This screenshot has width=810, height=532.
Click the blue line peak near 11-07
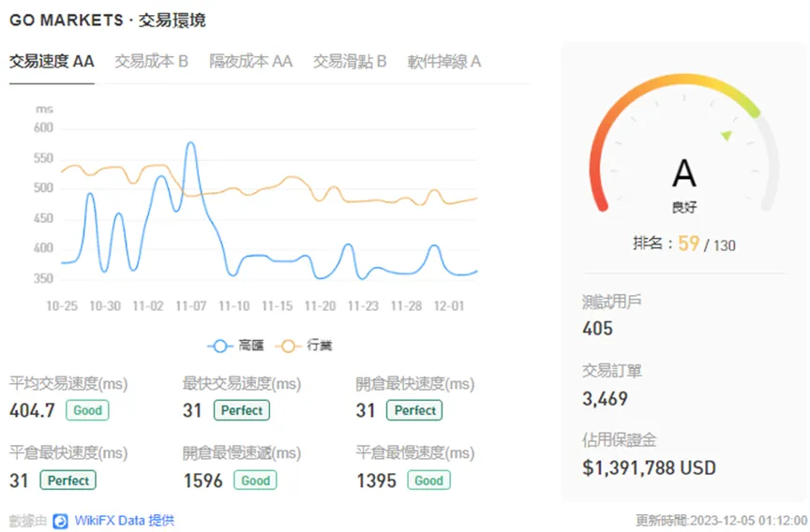coord(191,143)
